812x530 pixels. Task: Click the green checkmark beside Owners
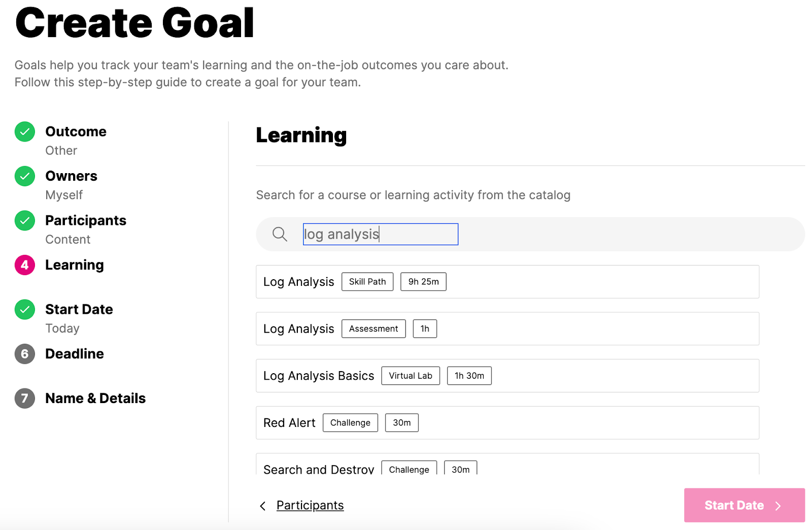coord(25,176)
